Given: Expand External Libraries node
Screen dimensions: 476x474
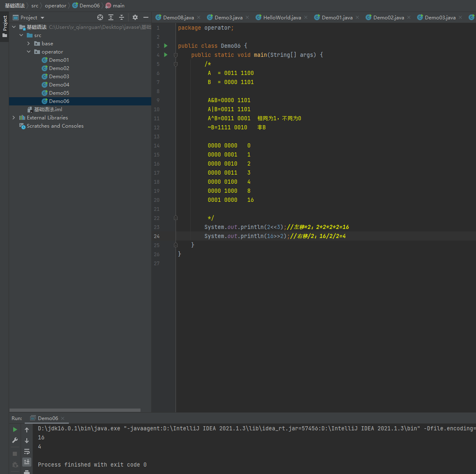Looking at the screenshot, I should click(14, 117).
